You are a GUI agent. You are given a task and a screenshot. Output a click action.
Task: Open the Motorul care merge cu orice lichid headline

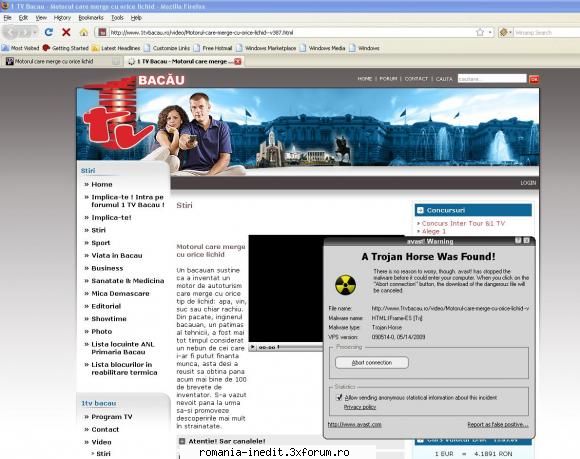point(211,250)
